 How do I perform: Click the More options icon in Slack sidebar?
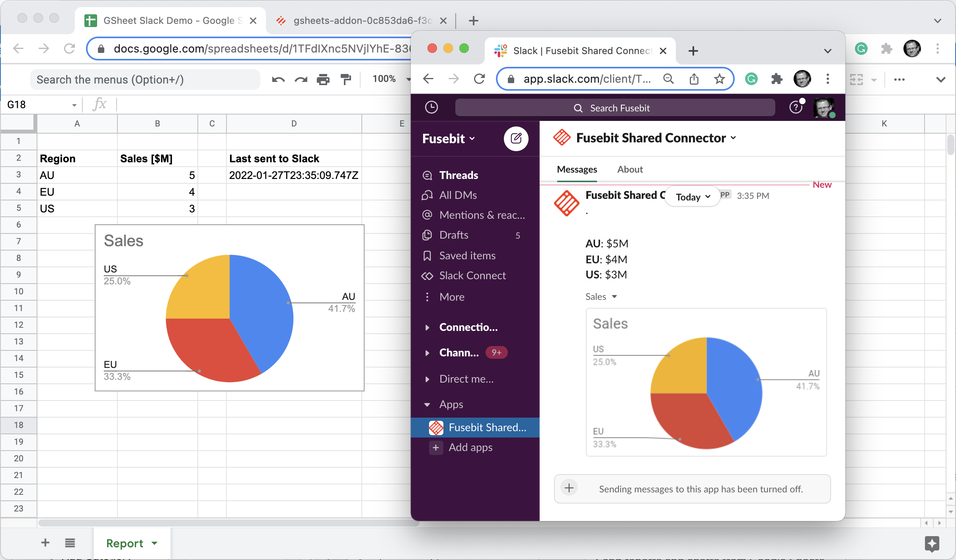point(451,297)
